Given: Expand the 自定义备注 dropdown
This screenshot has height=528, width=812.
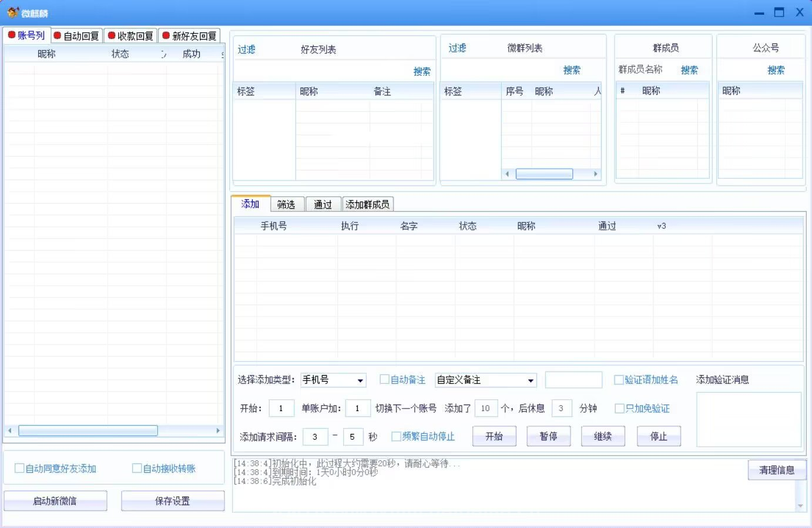Looking at the screenshot, I should (x=531, y=380).
